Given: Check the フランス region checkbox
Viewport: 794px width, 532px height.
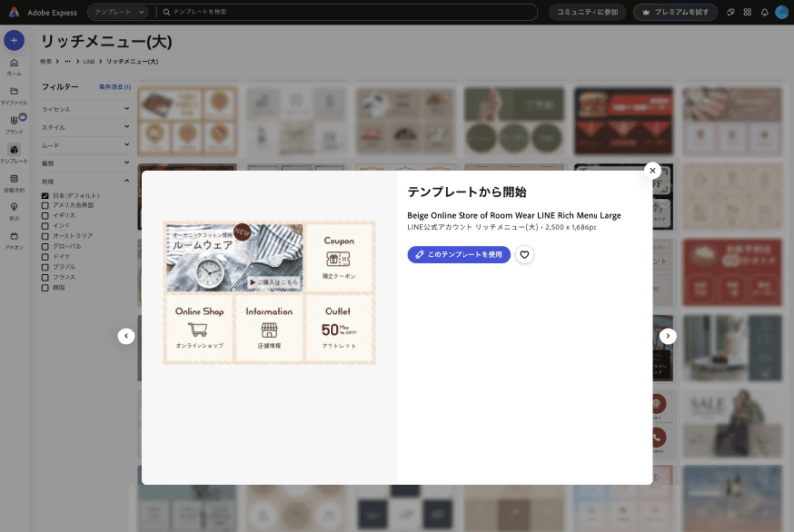Looking at the screenshot, I should click(45, 277).
